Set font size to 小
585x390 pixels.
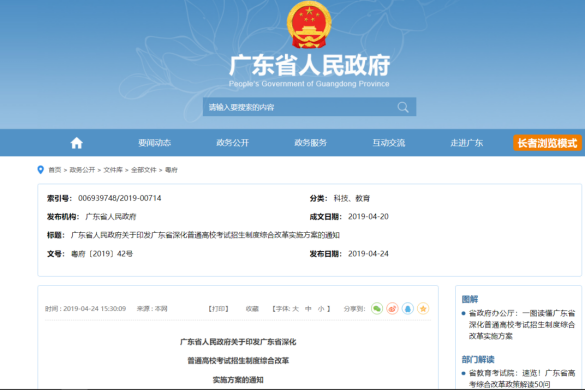[x=321, y=309]
